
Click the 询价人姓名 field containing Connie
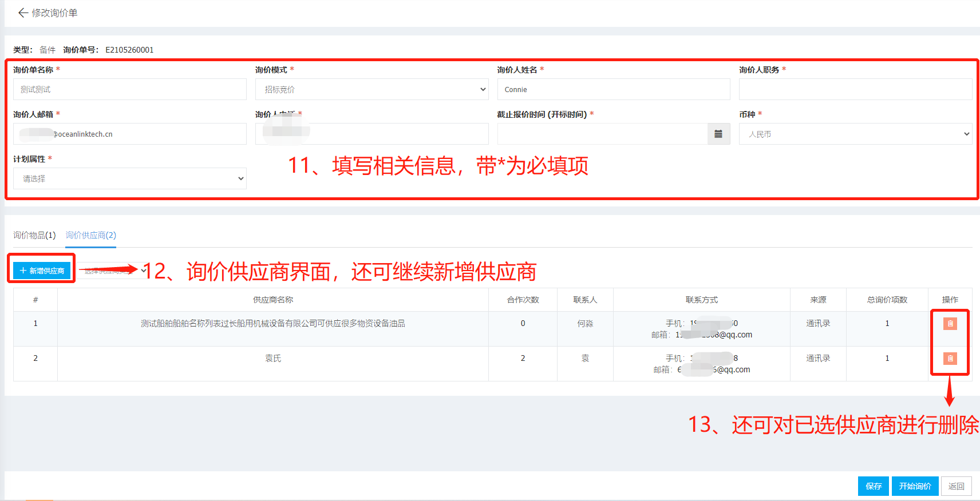[614, 89]
